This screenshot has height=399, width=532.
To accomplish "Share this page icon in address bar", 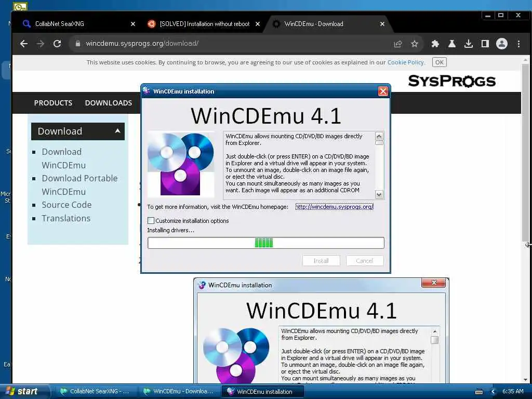I will coord(398,44).
